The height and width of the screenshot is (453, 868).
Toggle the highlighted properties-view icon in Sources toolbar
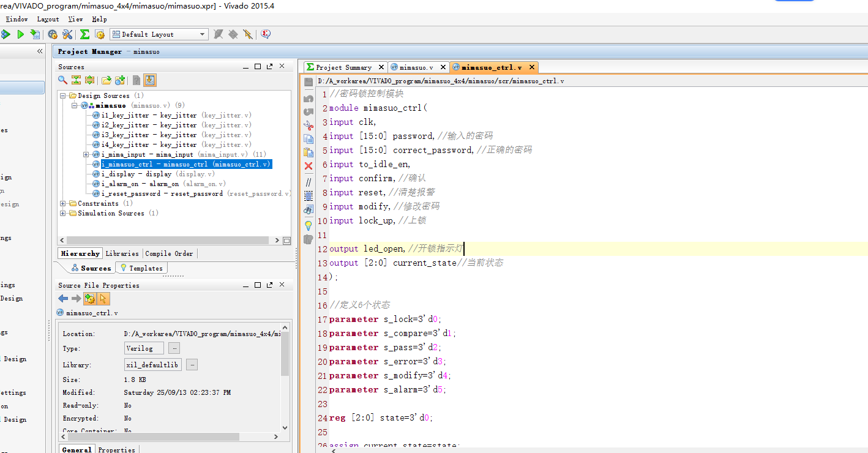[x=150, y=80]
